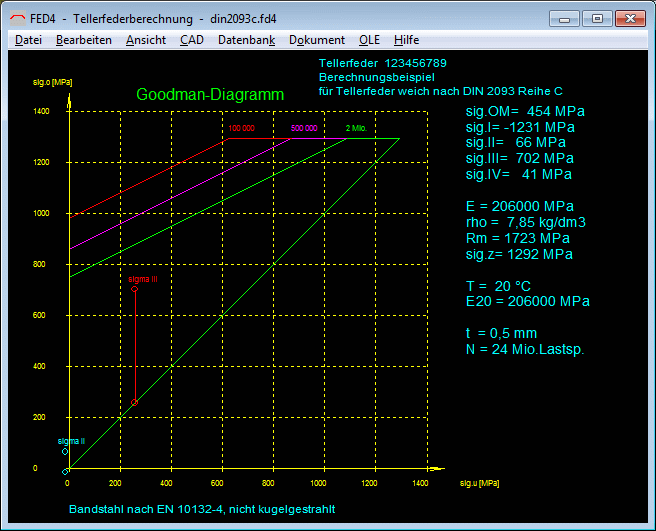Open the OLE menu
The image size is (656, 531).
369,40
